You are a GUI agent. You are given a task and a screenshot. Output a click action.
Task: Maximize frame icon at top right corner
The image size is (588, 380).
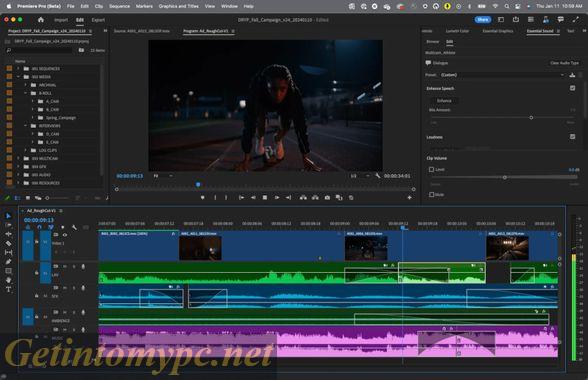576,20
